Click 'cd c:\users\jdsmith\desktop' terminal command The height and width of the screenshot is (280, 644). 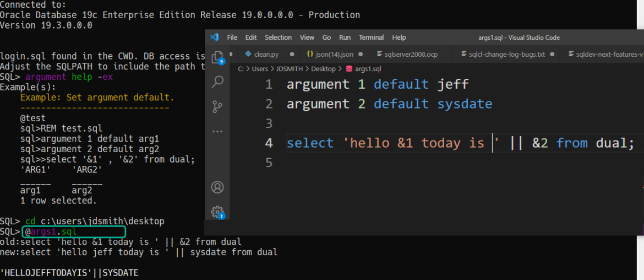point(95,221)
